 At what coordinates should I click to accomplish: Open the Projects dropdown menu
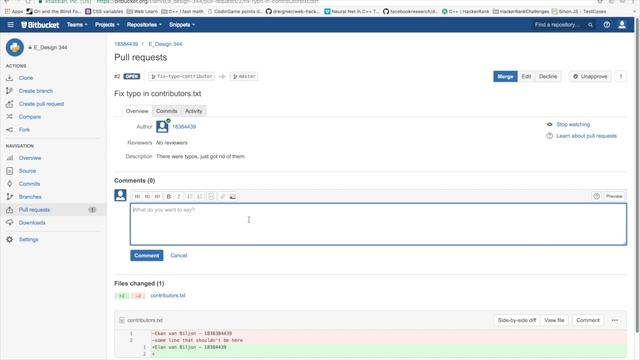[x=107, y=25]
